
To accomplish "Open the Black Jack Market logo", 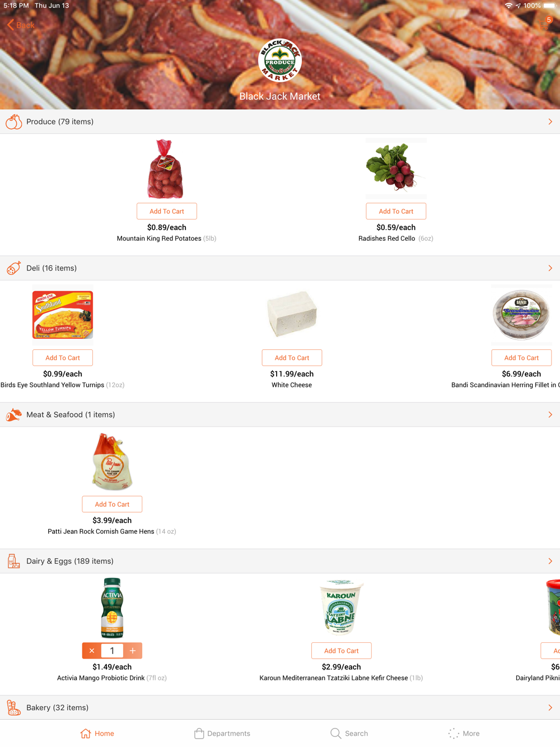I will 280,60.
